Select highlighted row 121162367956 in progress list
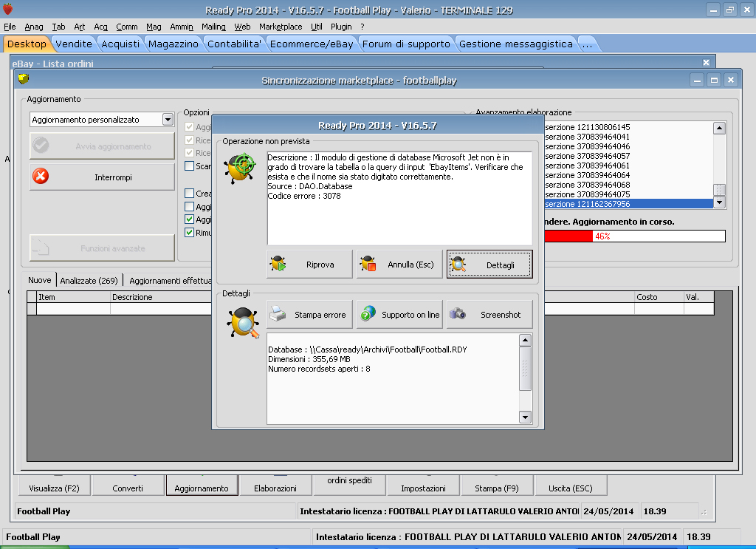This screenshot has height=549, width=756. (628, 204)
